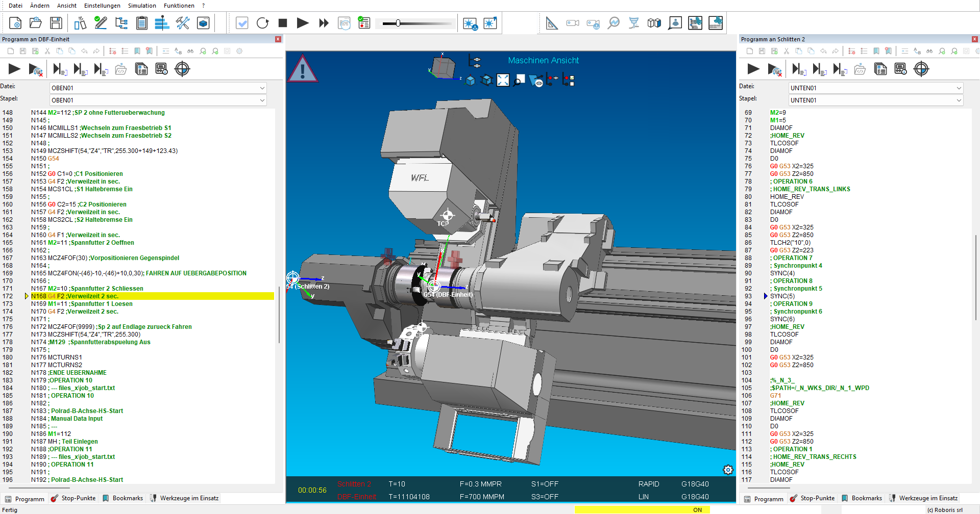Open the Datei dropdown showing UNTEN01
Image resolution: width=980 pixels, height=514 pixels.
(x=875, y=88)
